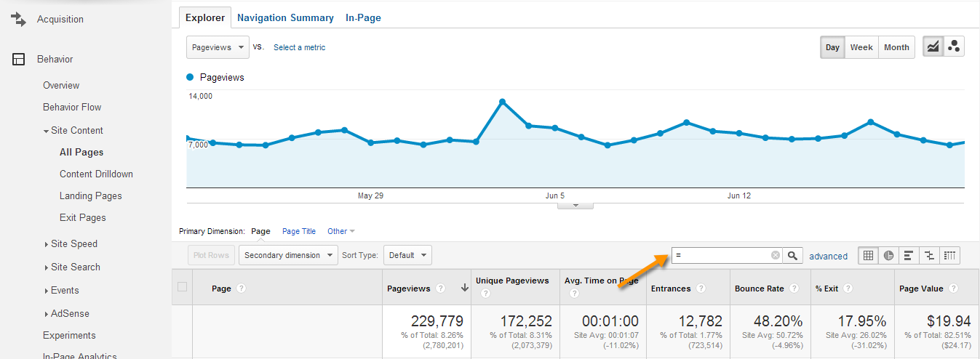Screen dimensions: 980x359
Task: Switch to line chart view
Action: coord(933,47)
